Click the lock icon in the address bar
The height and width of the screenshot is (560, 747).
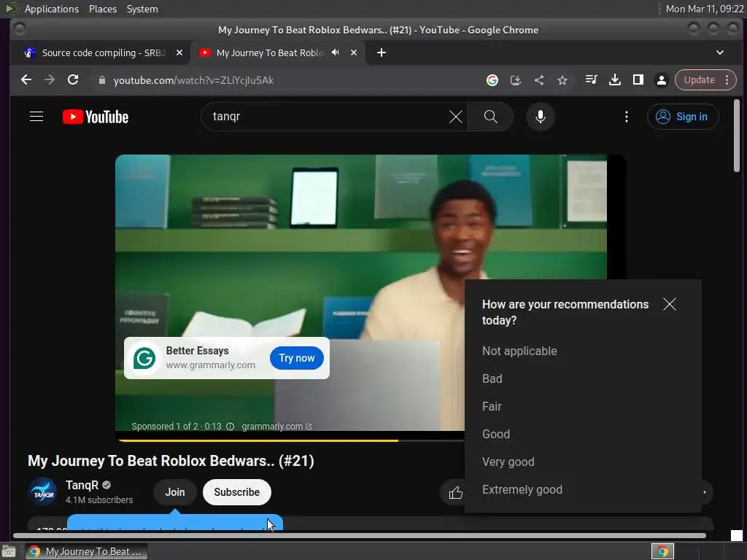pos(101,80)
